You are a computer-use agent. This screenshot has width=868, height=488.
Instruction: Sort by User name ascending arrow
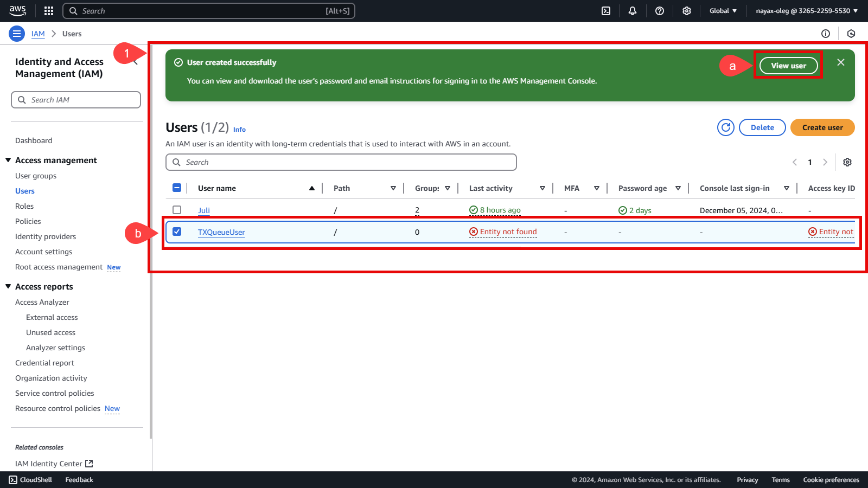click(312, 188)
